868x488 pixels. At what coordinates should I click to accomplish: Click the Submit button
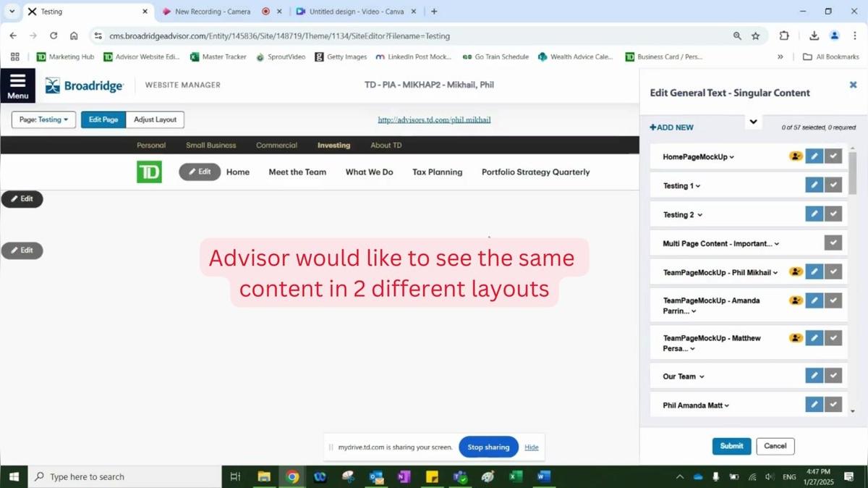pos(731,446)
